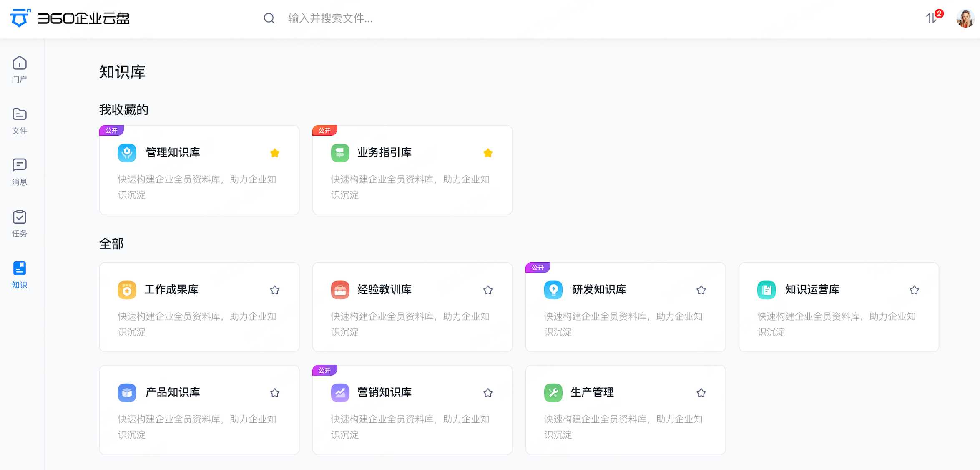The height and width of the screenshot is (470, 980).
Task: Favorite 营销知识库 with its star
Action: [x=488, y=392]
